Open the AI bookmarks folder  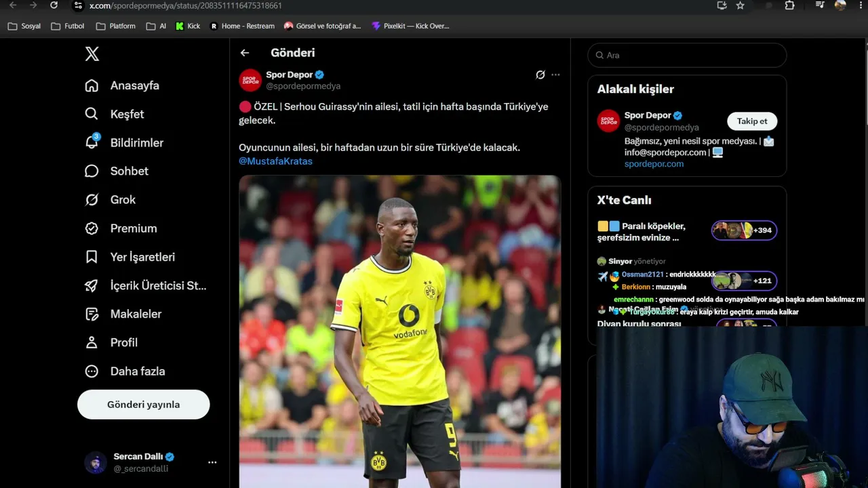156,26
